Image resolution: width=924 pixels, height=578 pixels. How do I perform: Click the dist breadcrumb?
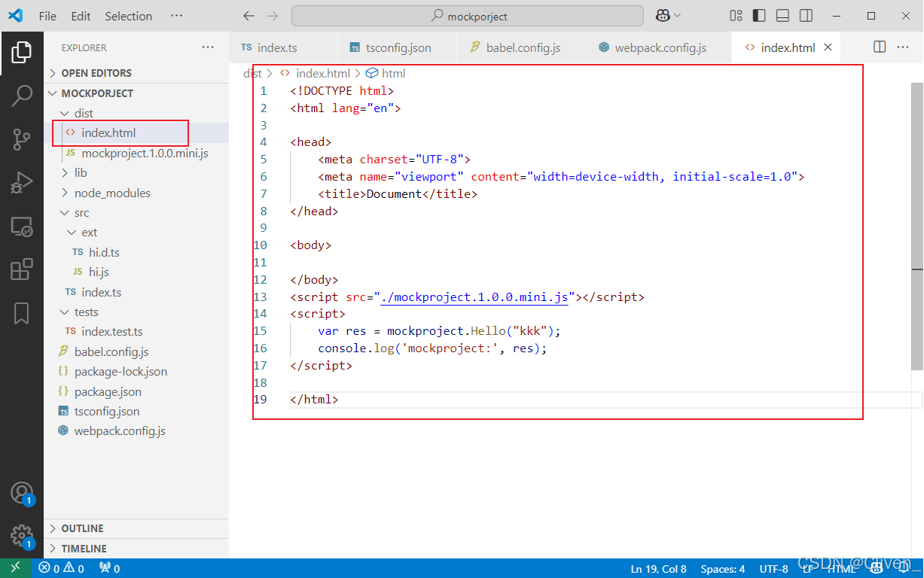pyautogui.click(x=252, y=73)
